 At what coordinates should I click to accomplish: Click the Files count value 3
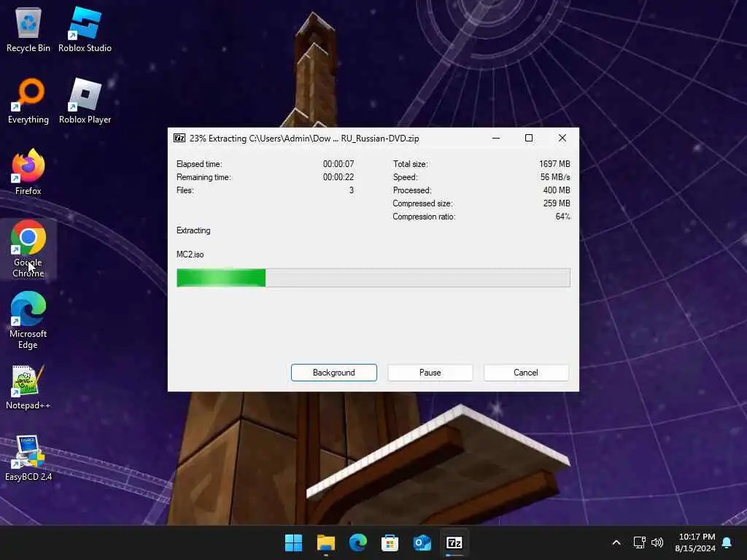tap(352, 190)
